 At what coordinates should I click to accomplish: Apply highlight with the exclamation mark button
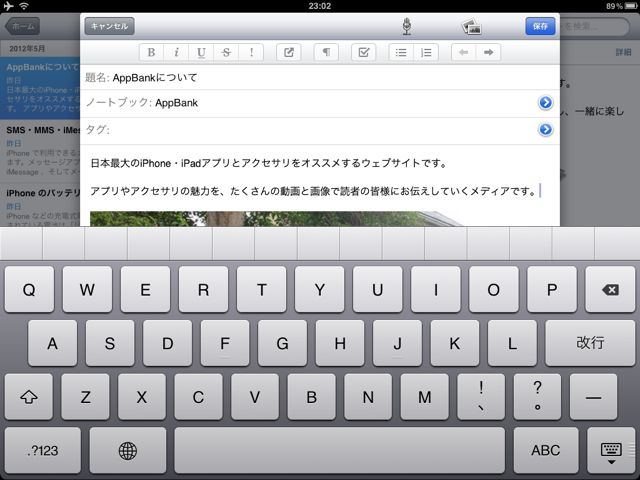pos(251,52)
